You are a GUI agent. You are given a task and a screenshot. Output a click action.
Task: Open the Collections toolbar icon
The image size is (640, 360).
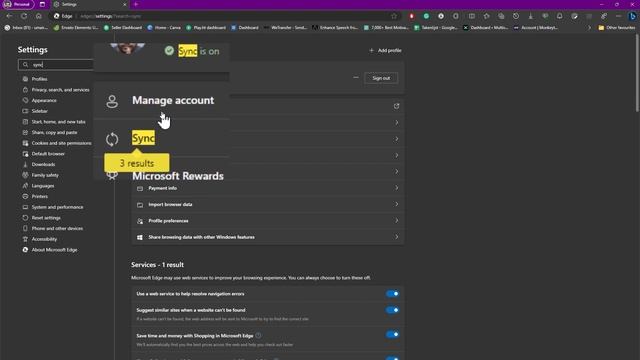pyautogui.click(x=501, y=16)
